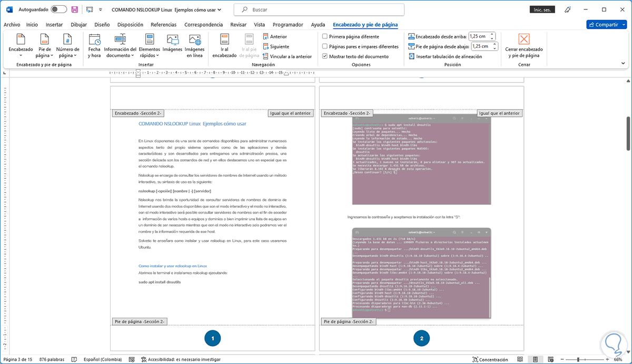Check Páginas pares e impares diferentes
632x364 pixels.
(324, 46)
